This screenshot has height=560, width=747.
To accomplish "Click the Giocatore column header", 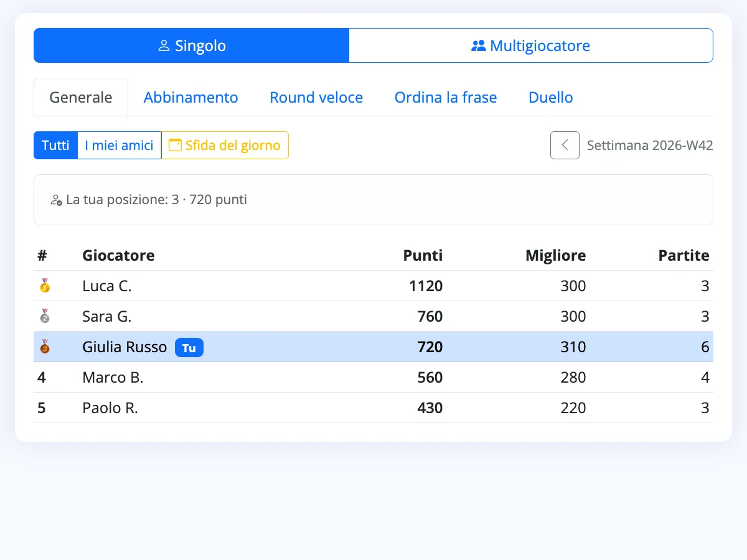I will pyautogui.click(x=118, y=255).
